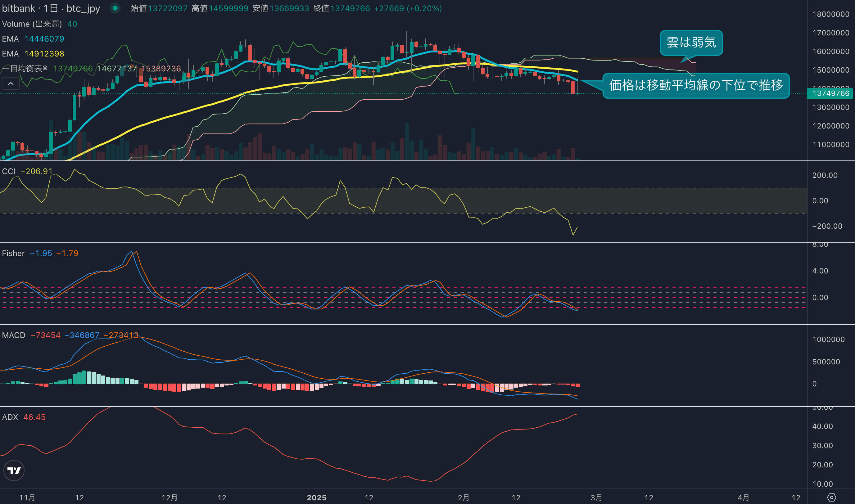Collapse the indicator legend with chevron

click(11, 83)
